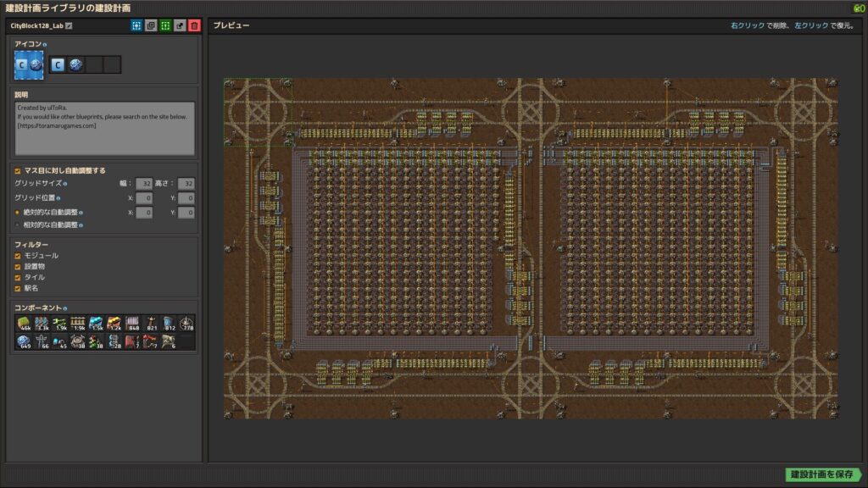
Task: Click the empty third blueprint icon slot
Action: pyautogui.click(x=94, y=64)
